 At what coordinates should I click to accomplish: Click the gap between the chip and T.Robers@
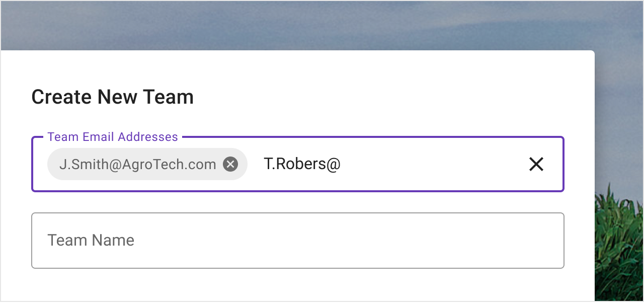[256, 164]
